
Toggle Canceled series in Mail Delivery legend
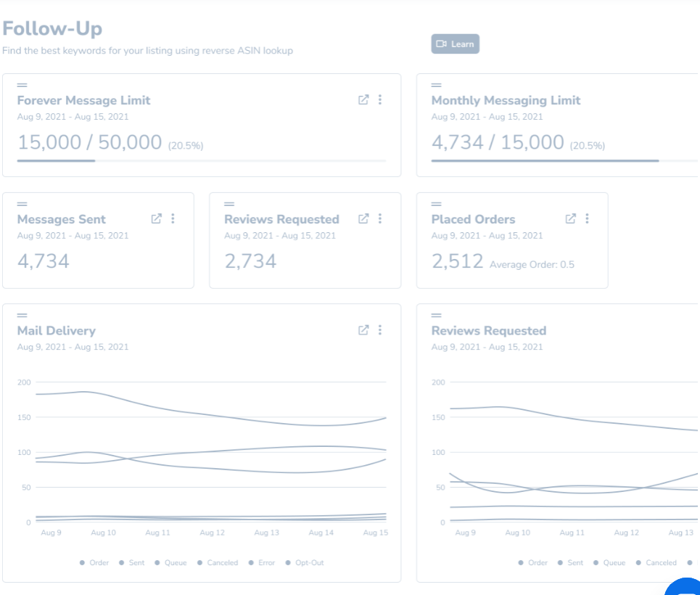point(217,563)
